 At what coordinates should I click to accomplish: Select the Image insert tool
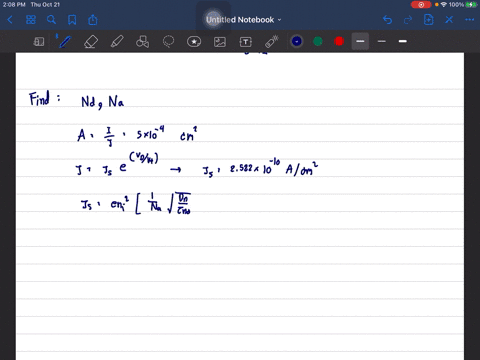(x=220, y=42)
